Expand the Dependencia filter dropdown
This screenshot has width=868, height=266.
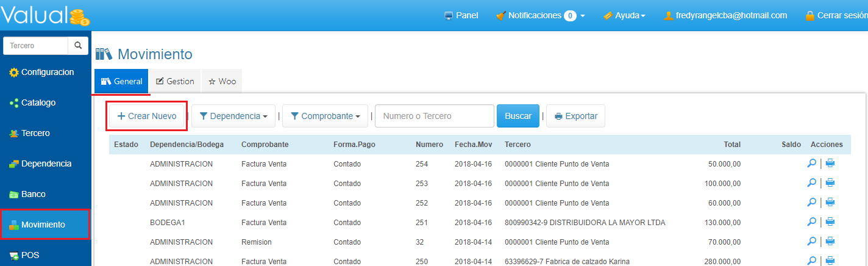233,116
